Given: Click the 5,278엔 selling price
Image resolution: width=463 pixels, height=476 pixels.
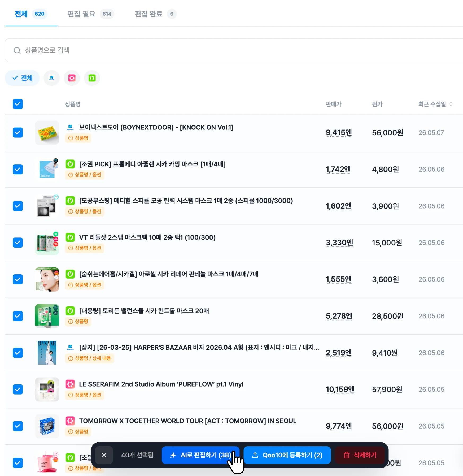Looking at the screenshot, I should pyautogui.click(x=339, y=316).
